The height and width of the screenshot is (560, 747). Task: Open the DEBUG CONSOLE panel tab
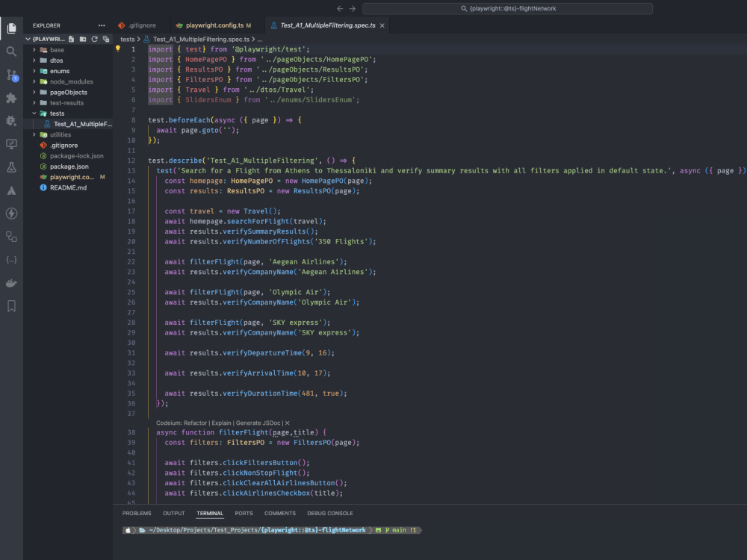[x=330, y=514]
